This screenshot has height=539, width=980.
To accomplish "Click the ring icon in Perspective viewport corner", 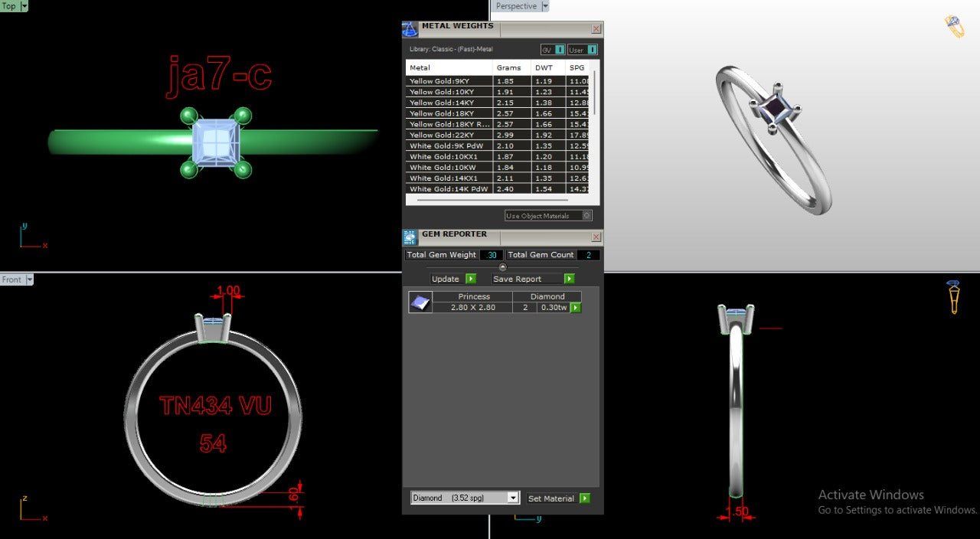I will pyautogui.click(x=954, y=26).
